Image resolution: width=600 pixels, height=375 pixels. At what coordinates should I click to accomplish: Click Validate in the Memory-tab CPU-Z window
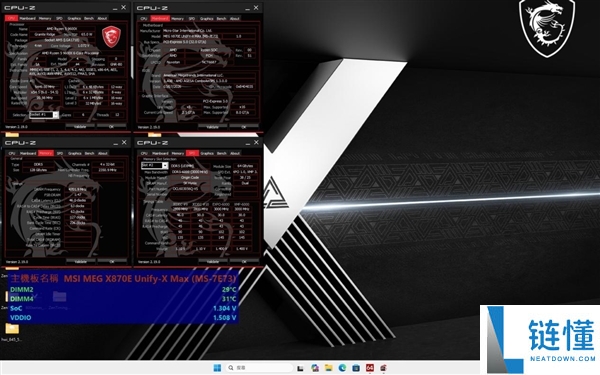tap(80, 262)
